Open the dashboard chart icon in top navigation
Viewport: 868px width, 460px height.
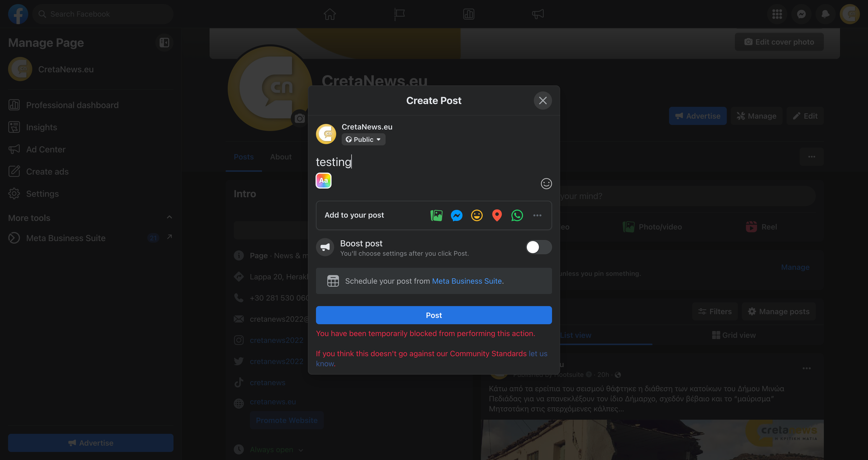point(468,14)
